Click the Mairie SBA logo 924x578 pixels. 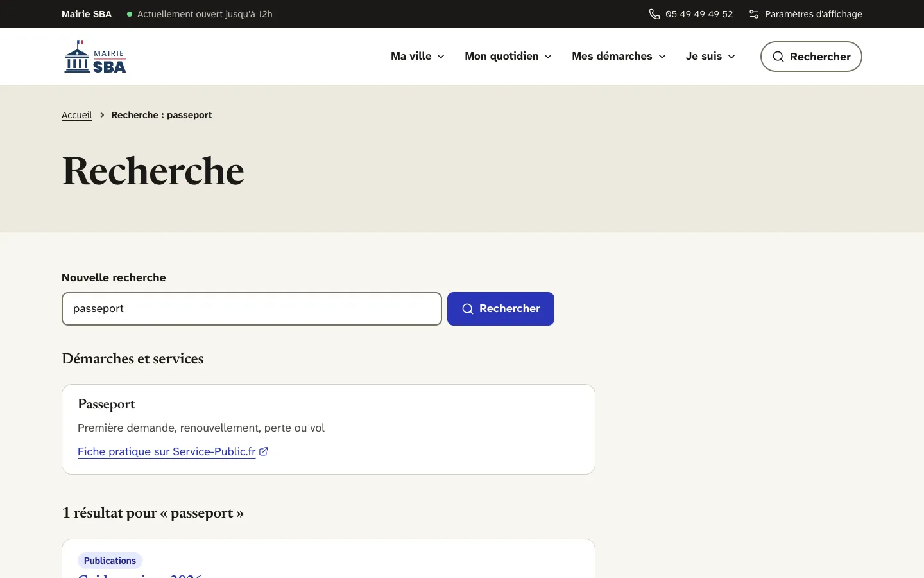[95, 57]
